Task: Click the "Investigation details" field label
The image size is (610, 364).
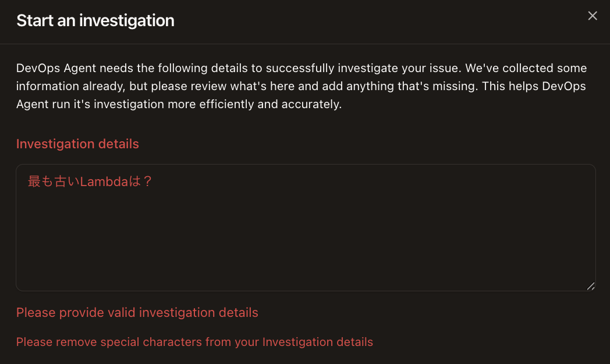Action: (x=77, y=144)
